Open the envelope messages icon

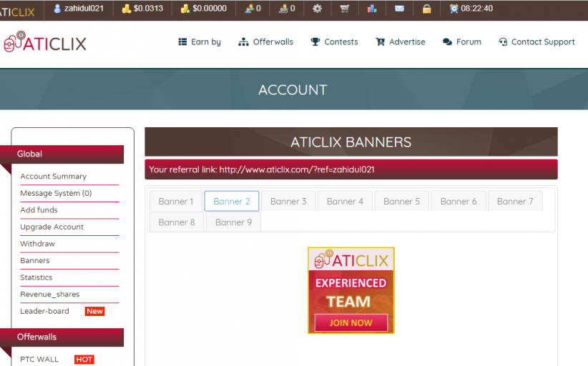coord(399,9)
